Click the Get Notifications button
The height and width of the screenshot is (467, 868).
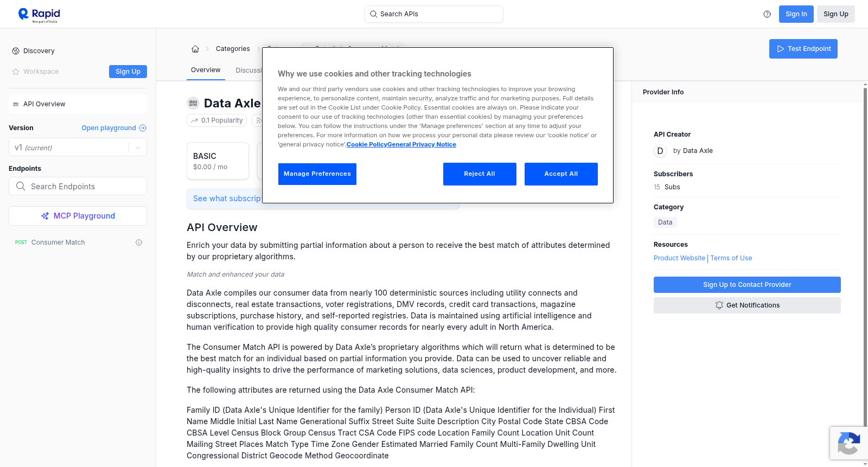tap(747, 305)
